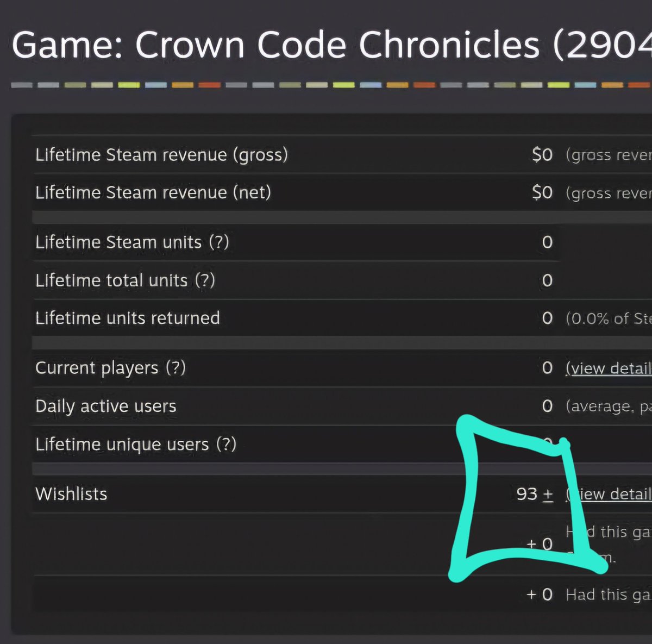652x644 pixels.
Task: Click the (?) help next to Lifetime unique users
Action: (x=226, y=445)
